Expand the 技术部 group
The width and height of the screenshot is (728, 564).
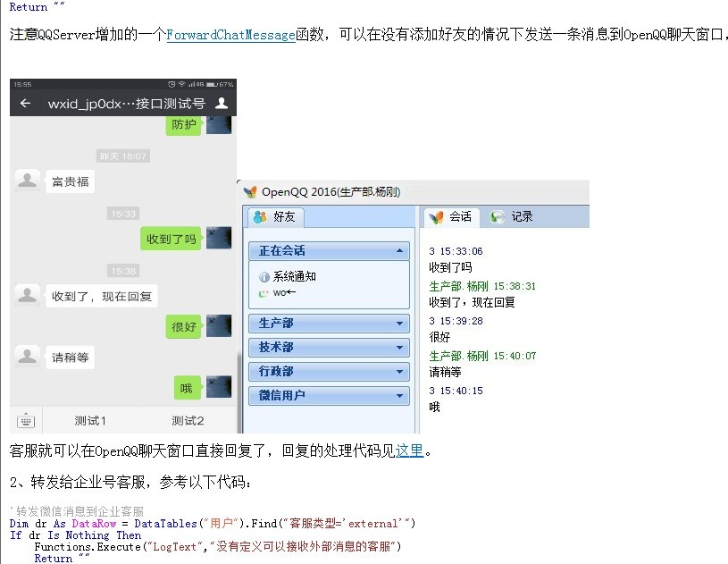click(x=398, y=348)
